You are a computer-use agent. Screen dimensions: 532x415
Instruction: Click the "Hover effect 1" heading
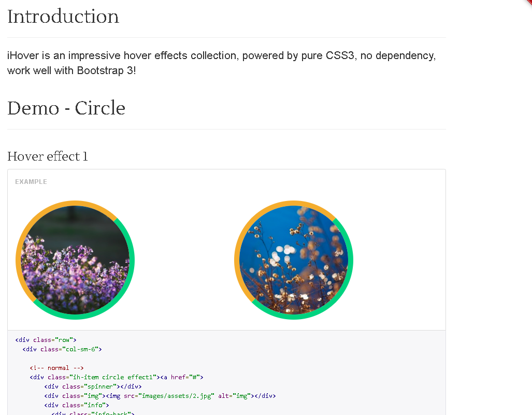(47, 156)
